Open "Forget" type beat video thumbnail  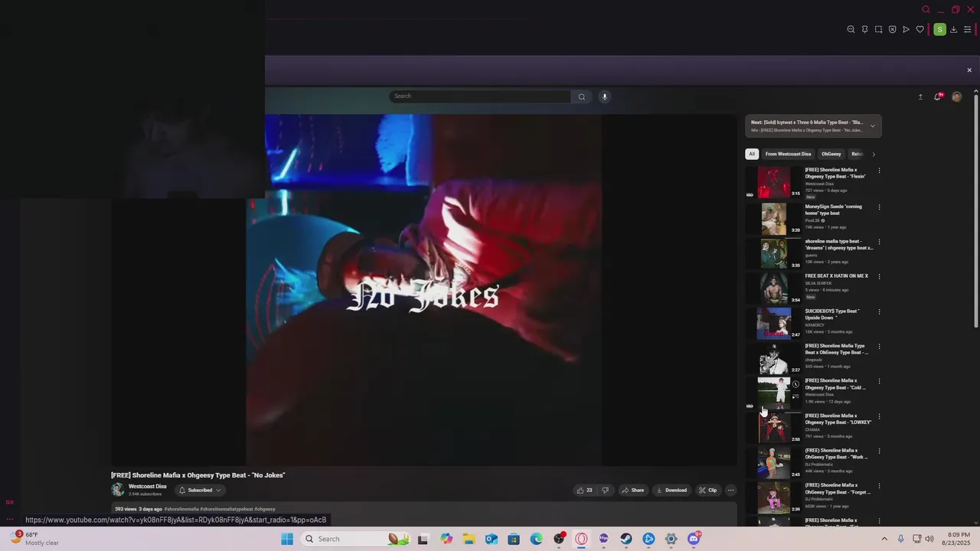tap(774, 497)
